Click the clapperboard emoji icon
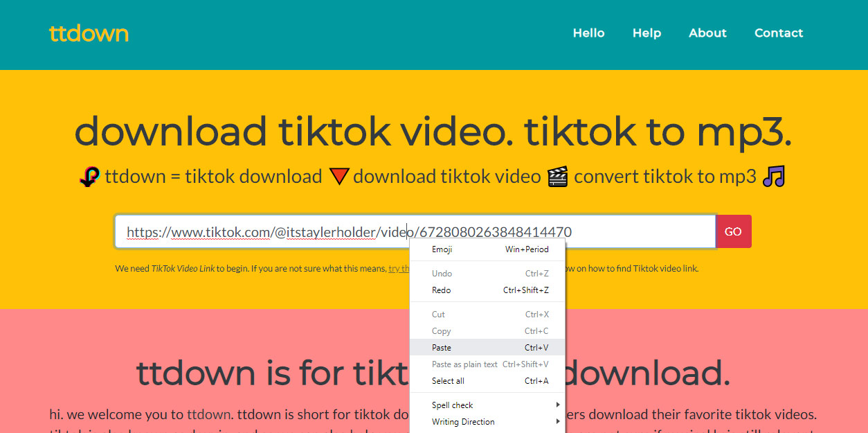The height and width of the screenshot is (433, 868). (557, 177)
